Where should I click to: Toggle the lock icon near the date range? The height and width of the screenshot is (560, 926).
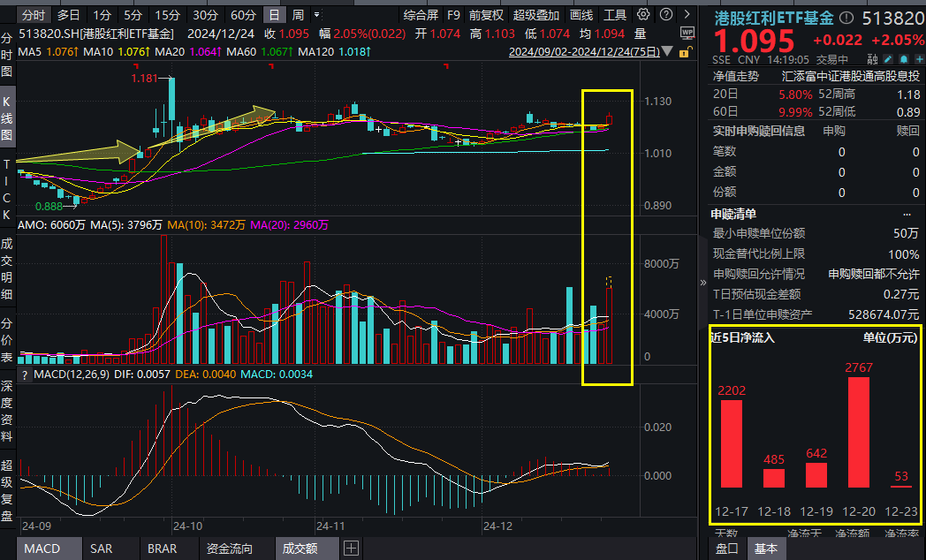click(684, 52)
